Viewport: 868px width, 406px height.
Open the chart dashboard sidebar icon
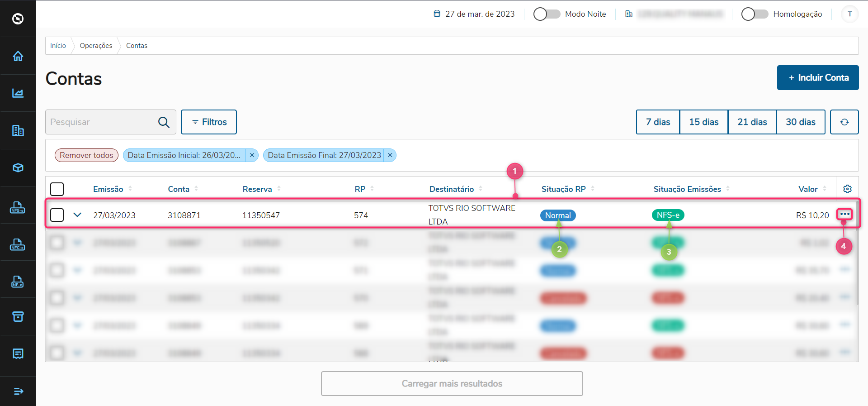click(18, 93)
